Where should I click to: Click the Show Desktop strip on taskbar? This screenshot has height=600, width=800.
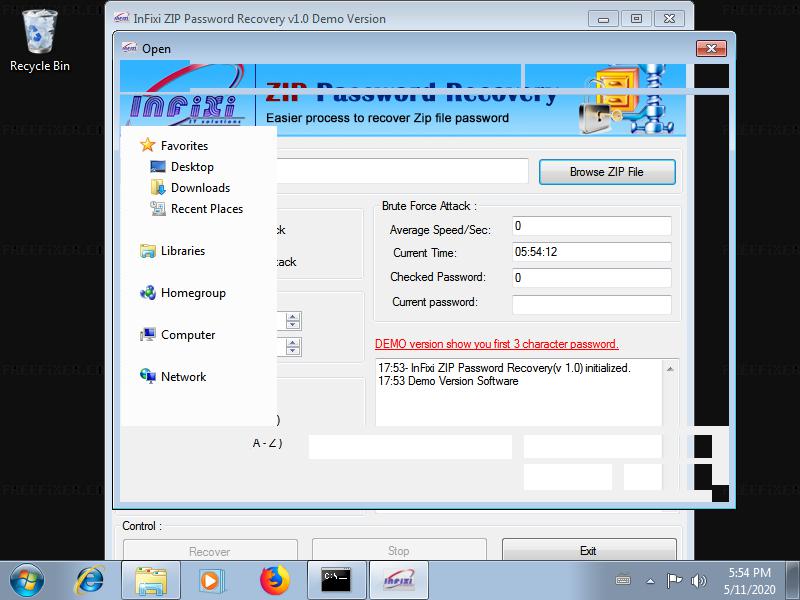click(x=794, y=581)
